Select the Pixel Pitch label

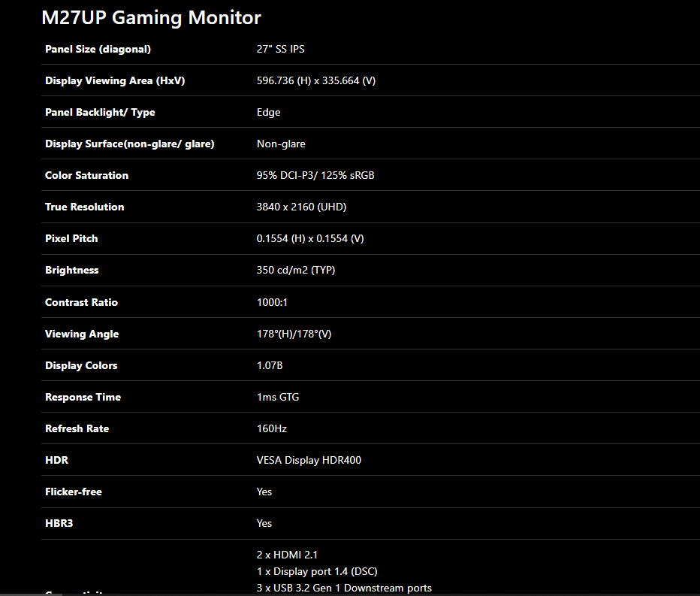tap(71, 238)
